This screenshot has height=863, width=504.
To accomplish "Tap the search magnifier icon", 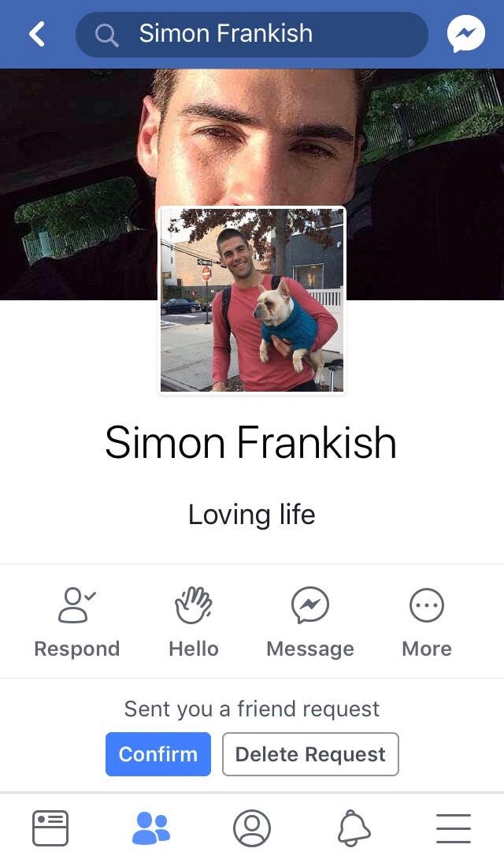I will [x=106, y=35].
